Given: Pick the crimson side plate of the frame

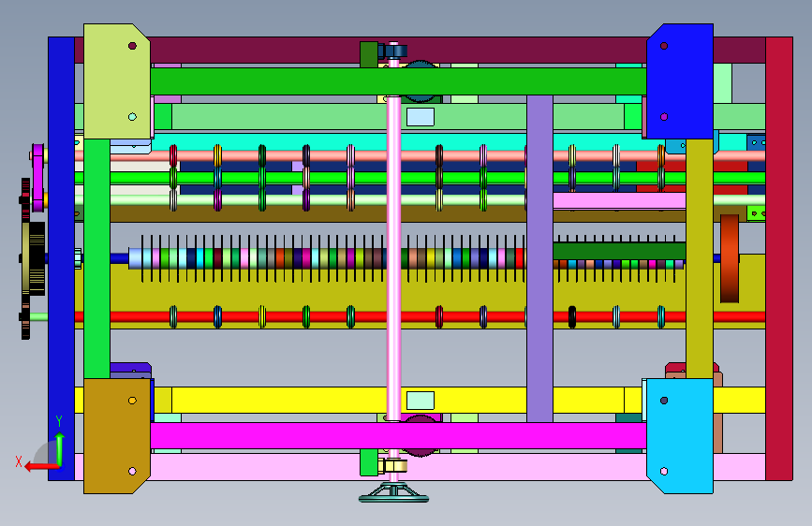Looking at the screenshot, I should coord(779,259).
